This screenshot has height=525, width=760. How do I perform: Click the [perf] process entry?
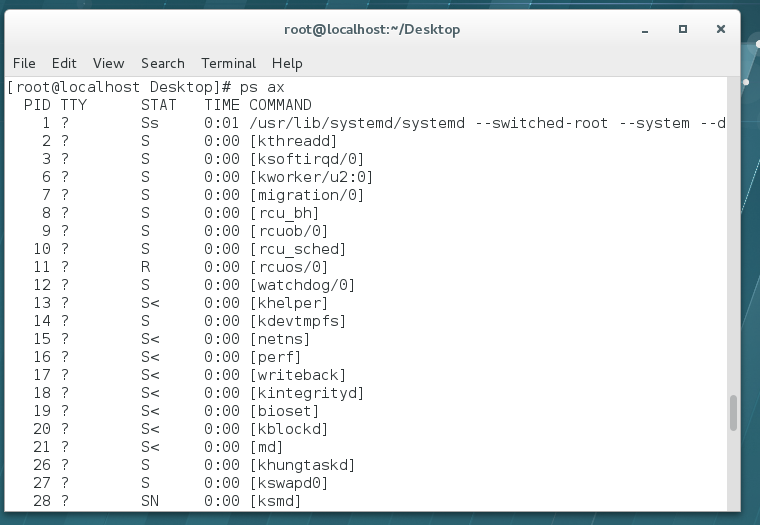pos(275,356)
